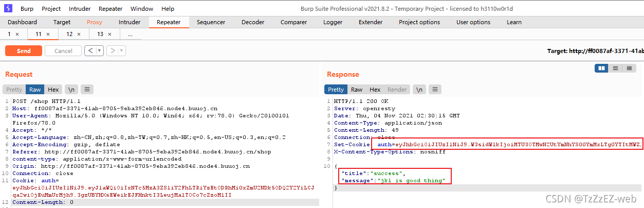
Task: Switch to the Extender tab
Action: coord(371,22)
